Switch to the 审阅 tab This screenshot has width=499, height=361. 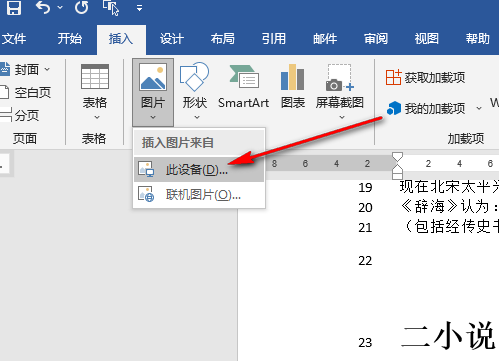pos(376,39)
